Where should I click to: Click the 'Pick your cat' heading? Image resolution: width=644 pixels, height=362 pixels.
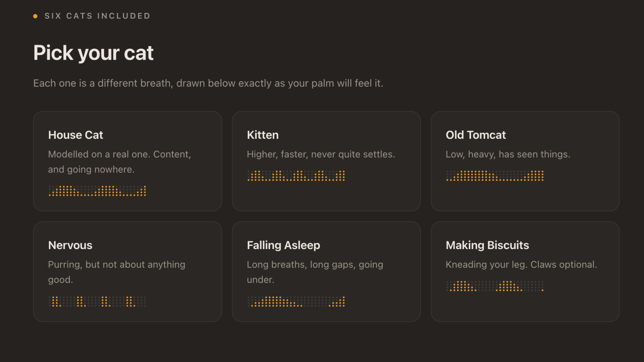(93, 53)
